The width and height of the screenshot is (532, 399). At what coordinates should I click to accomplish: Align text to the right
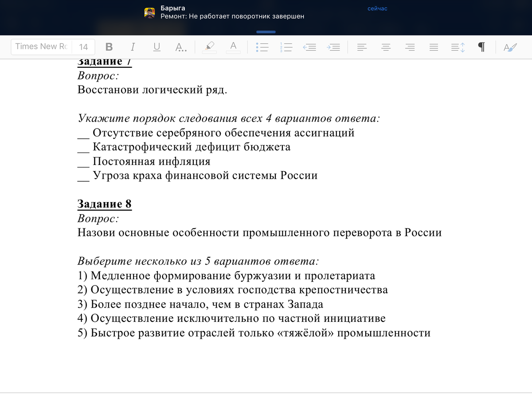(x=410, y=47)
